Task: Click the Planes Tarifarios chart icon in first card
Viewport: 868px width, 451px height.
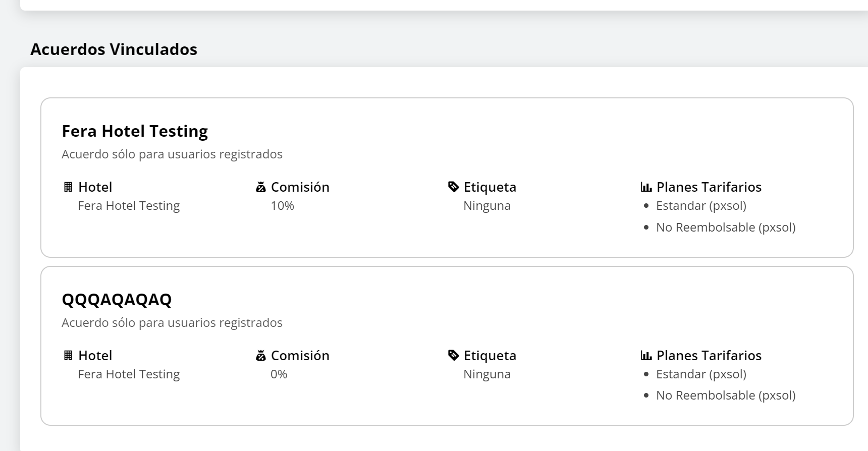Action: (x=646, y=187)
